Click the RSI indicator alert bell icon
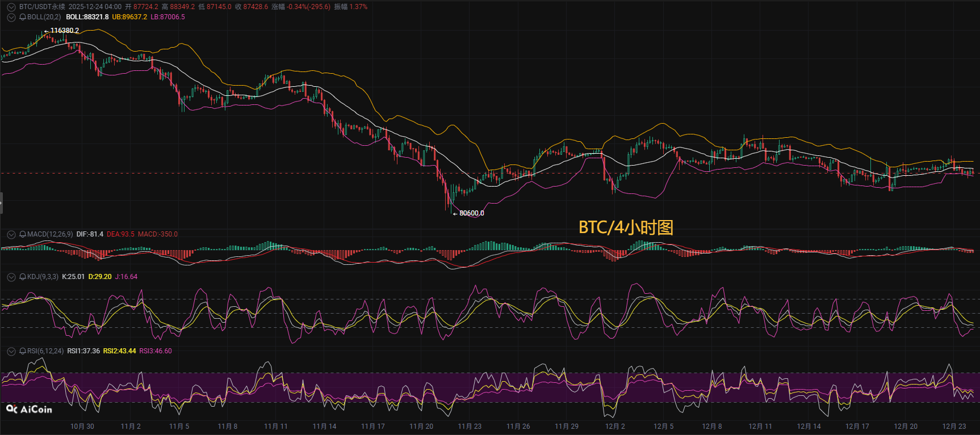Viewport: 980px width, 435px height. [x=23, y=351]
